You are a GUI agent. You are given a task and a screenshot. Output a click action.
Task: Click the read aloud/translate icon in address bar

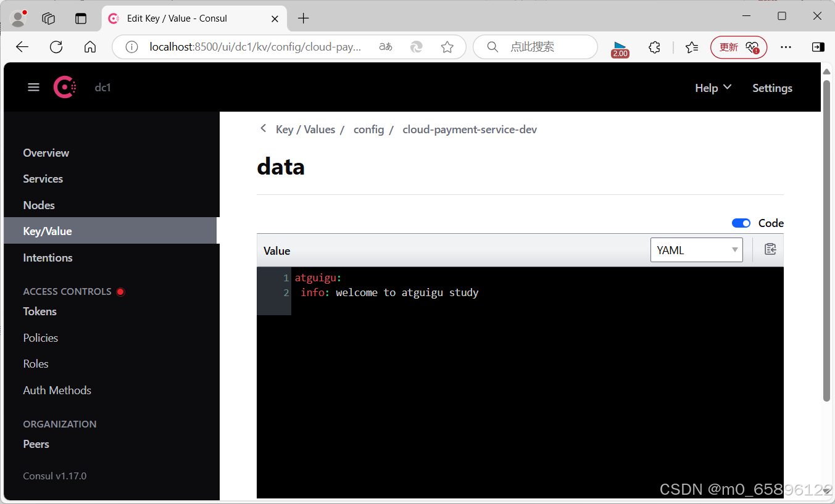(386, 47)
